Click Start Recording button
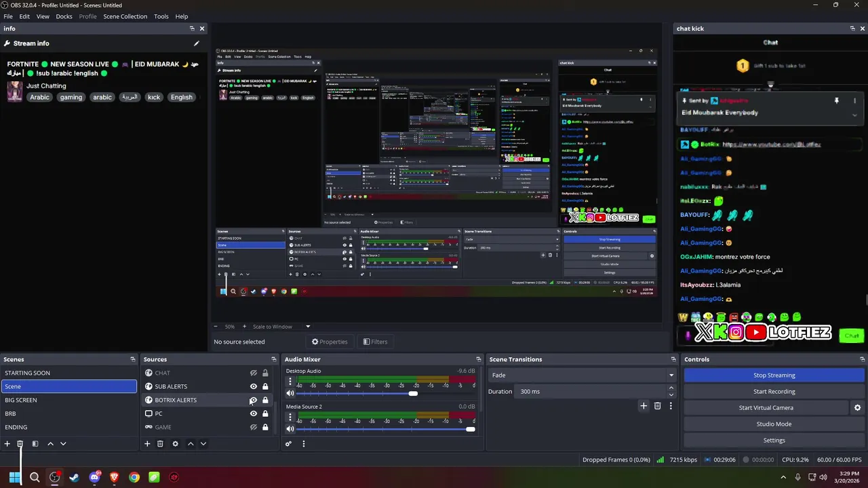The height and width of the screenshot is (488, 868). click(x=774, y=391)
